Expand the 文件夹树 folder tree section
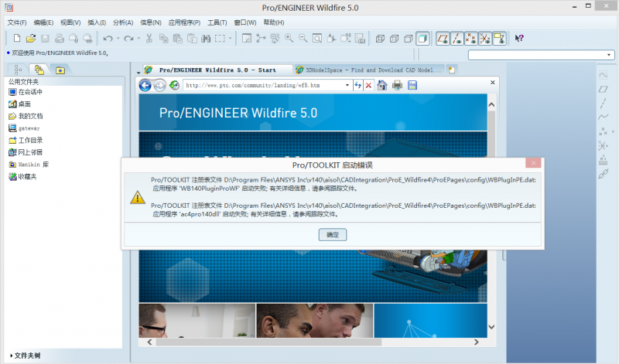This screenshot has width=619, height=364. 25,355
